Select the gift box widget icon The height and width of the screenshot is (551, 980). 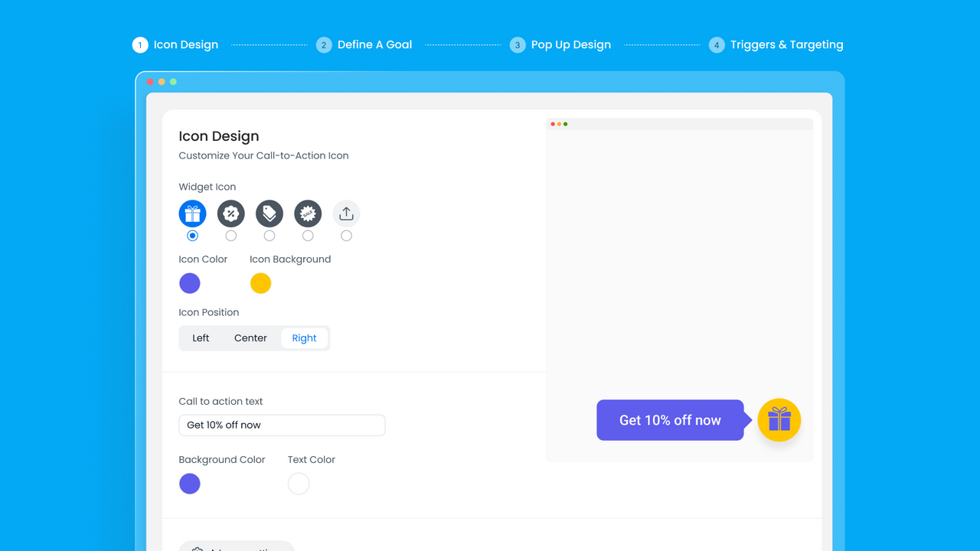tap(192, 214)
